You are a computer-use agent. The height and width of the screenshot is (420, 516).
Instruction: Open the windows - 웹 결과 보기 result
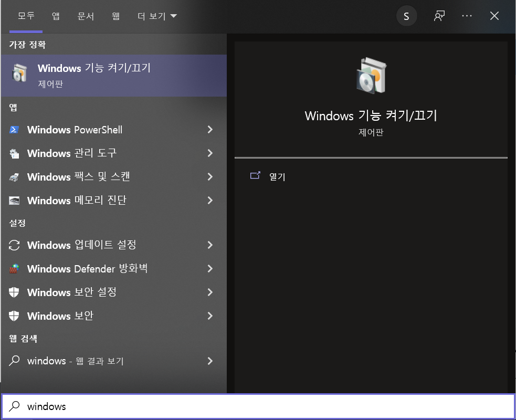point(114,361)
